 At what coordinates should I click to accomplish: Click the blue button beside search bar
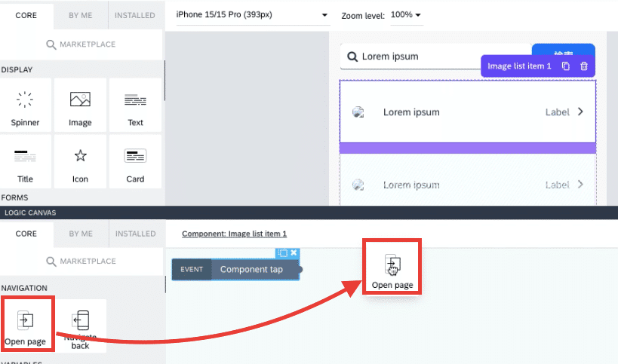(x=563, y=50)
